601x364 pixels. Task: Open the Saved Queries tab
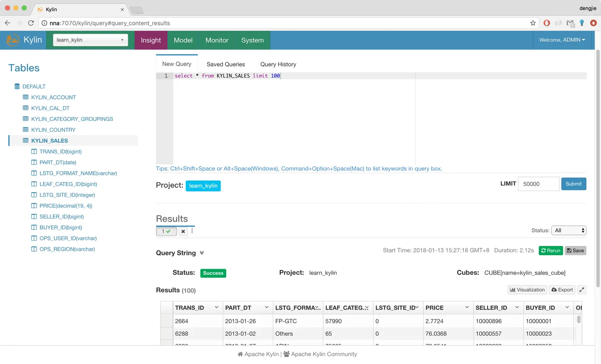click(x=226, y=64)
